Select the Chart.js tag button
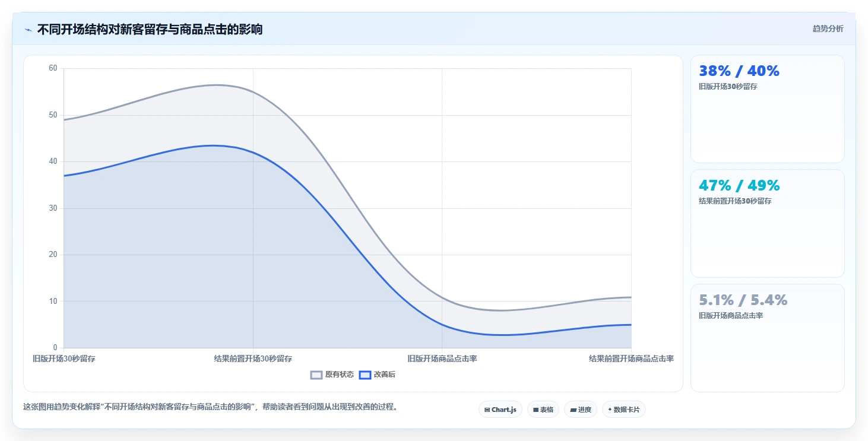868x441 pixels. pos(500,410)
